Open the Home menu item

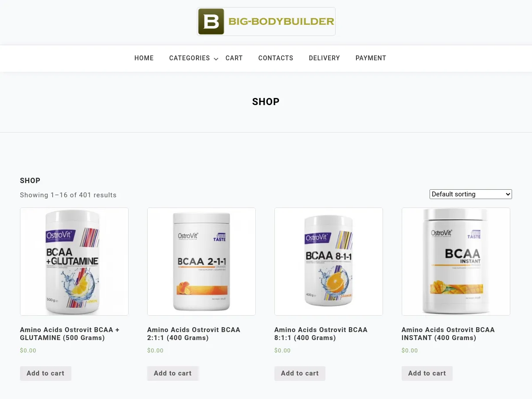click(144, 58)
